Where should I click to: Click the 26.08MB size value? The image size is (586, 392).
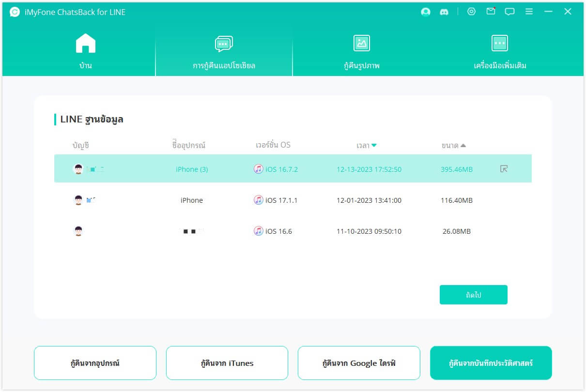click(x=457, y=231)
